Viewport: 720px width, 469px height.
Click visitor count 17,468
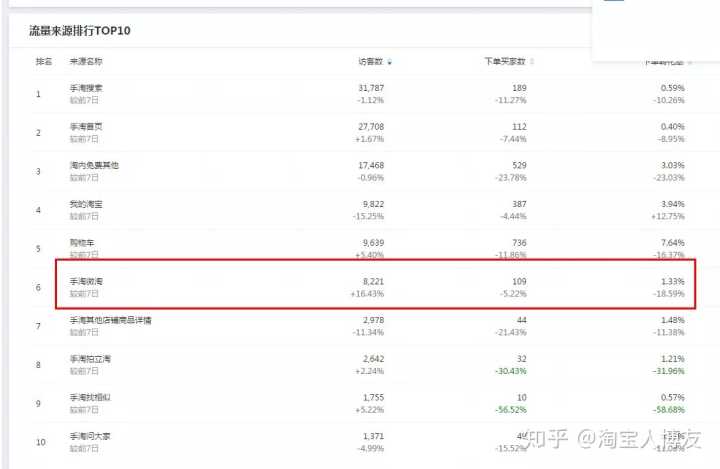pyautogui.click(x=371, y=165)
